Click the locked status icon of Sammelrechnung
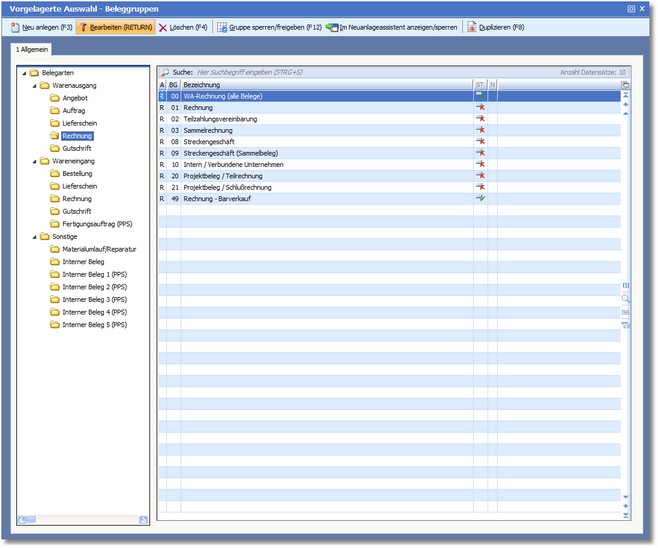Viewport: 658px width, 548px height. coord(480,130)
